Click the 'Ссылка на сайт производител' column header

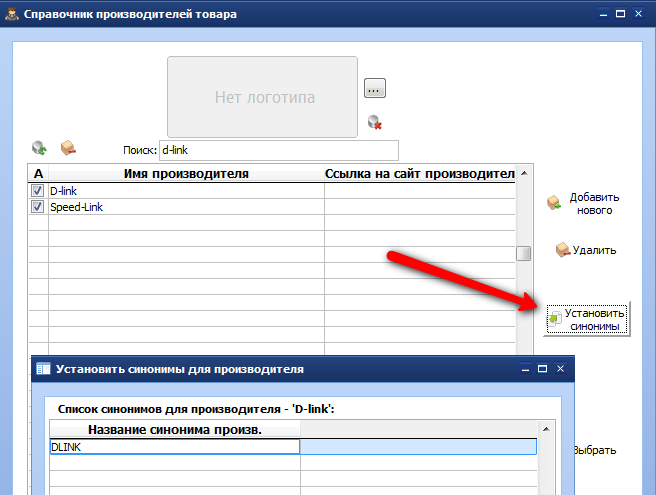(x=420, y=173)
